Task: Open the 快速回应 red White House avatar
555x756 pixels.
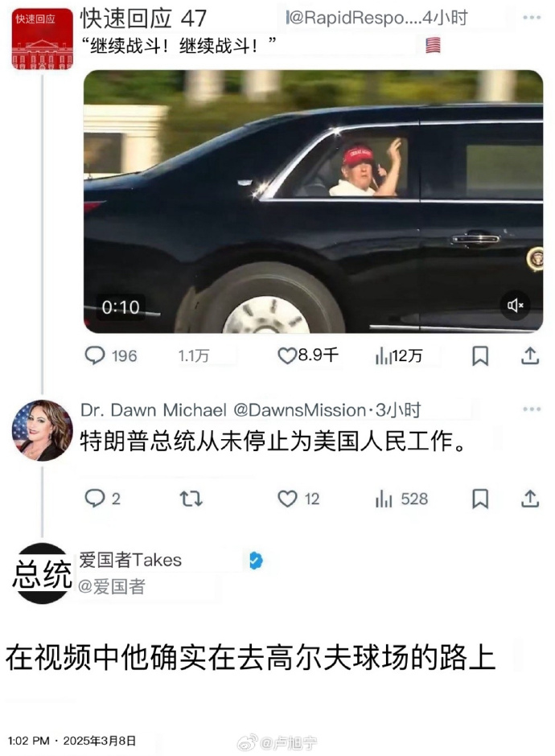Action: [43, 39]
